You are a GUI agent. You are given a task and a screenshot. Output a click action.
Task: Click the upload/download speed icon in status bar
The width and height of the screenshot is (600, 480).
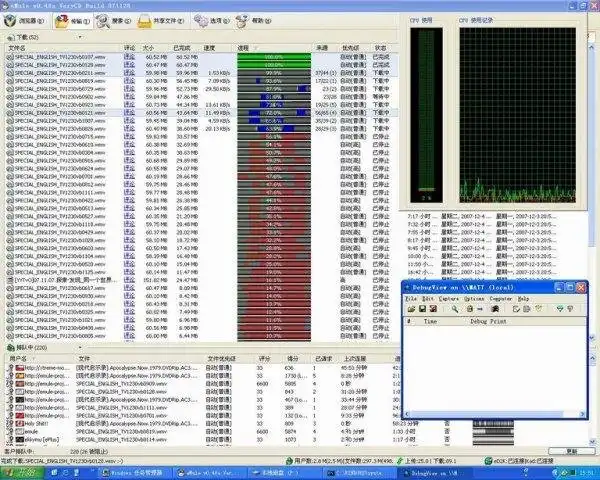pyautogui.click(x=399, y=461)
